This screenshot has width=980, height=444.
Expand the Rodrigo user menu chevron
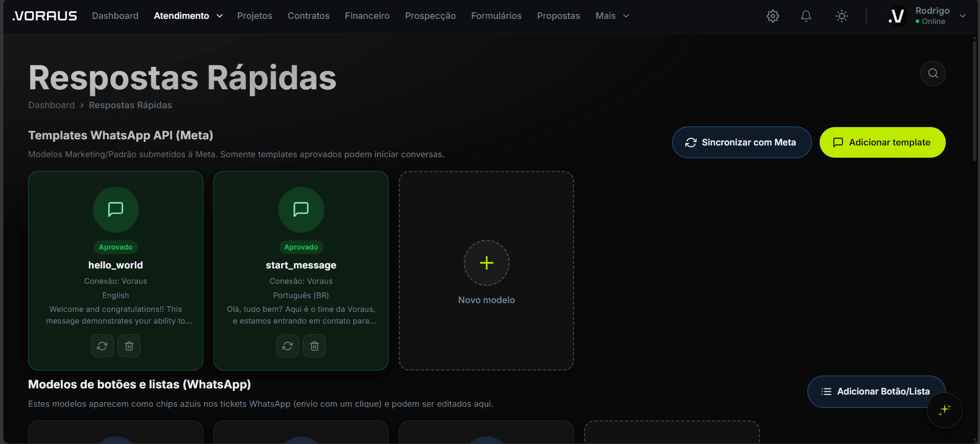click(x=963, y=16)
